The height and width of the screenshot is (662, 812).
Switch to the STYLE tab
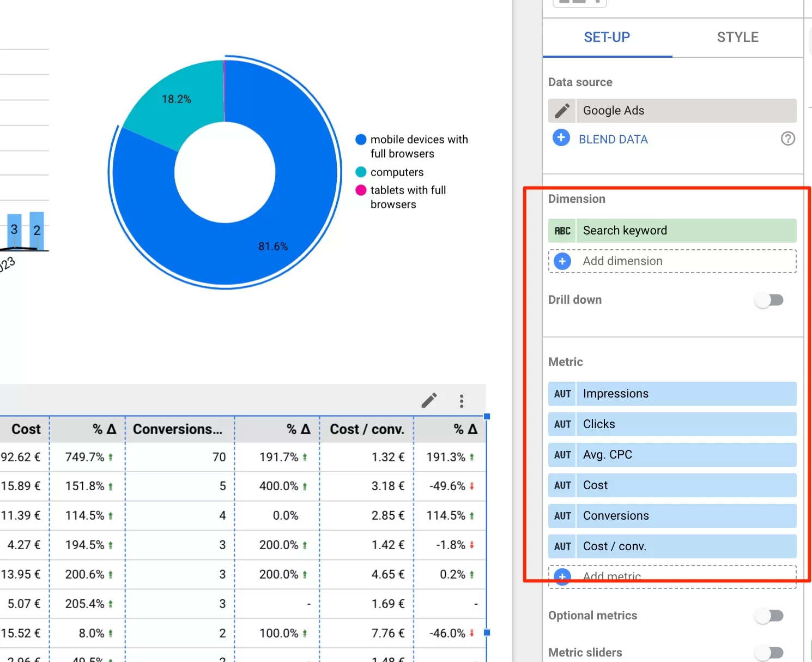tap(738, 37)
